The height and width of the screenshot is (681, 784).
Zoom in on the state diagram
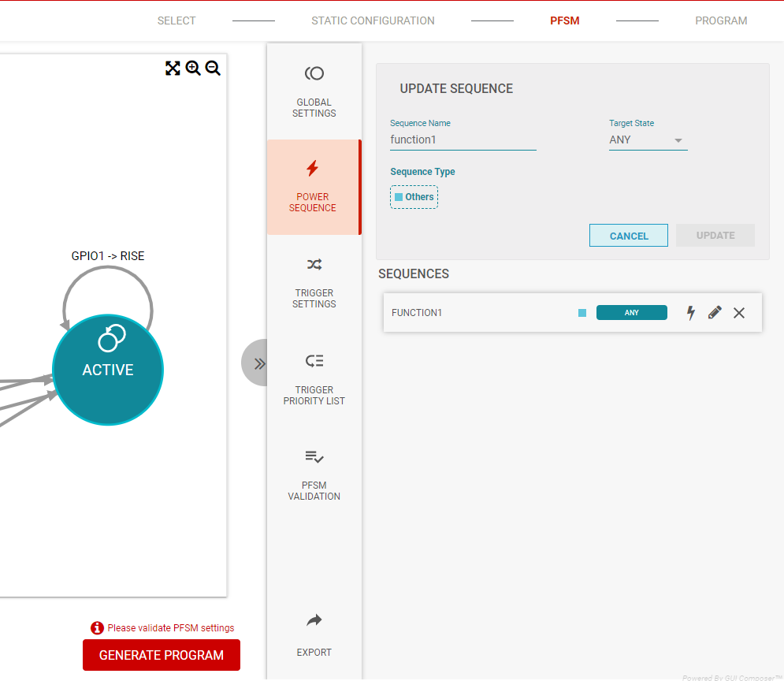[193, 69]
